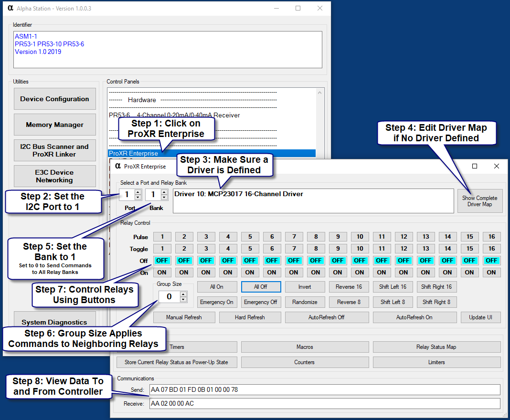Open Device Configuration utility

pyautogui.click(x=54, y=99)
